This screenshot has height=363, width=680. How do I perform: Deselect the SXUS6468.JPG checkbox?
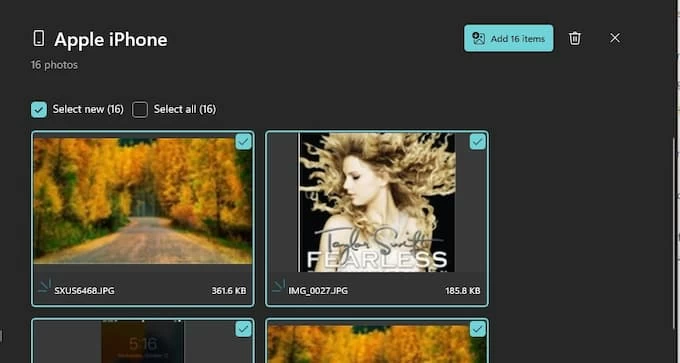click(243, 142)
